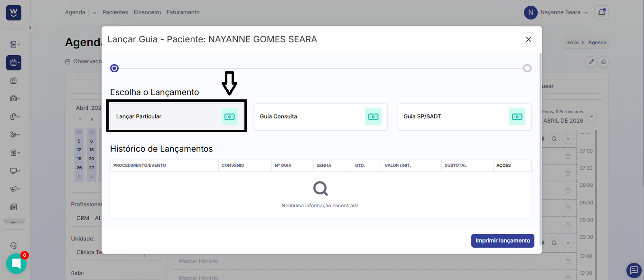Open the briefcase icon in the sidebar
This screenshot has width=644, height=280.
(15, 98)
